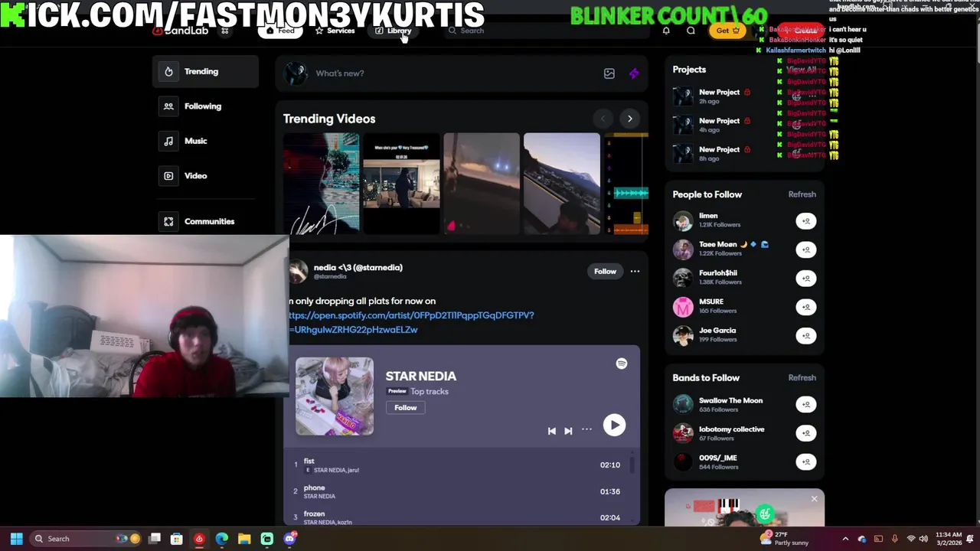Screen dimensions: 980x551
Task: Follow user Fourloh$hii
Action: coord(805,279)
